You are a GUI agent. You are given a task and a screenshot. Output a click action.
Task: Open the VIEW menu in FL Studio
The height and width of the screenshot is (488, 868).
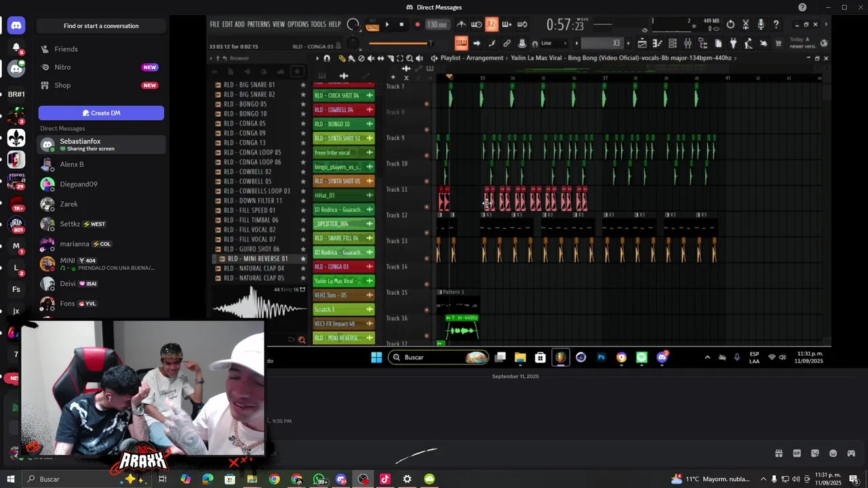coord(279,24)
